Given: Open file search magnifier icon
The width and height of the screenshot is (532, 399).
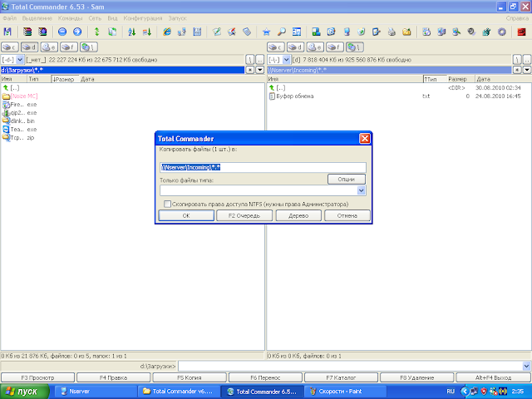Looking at the screenshot, I should click(x=282, y=32).
